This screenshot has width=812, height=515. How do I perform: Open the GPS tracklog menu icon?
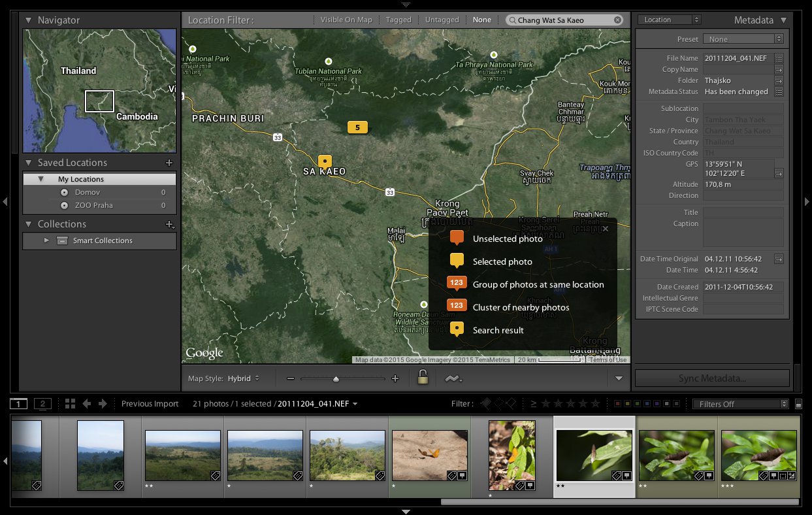tap(454, 378)
